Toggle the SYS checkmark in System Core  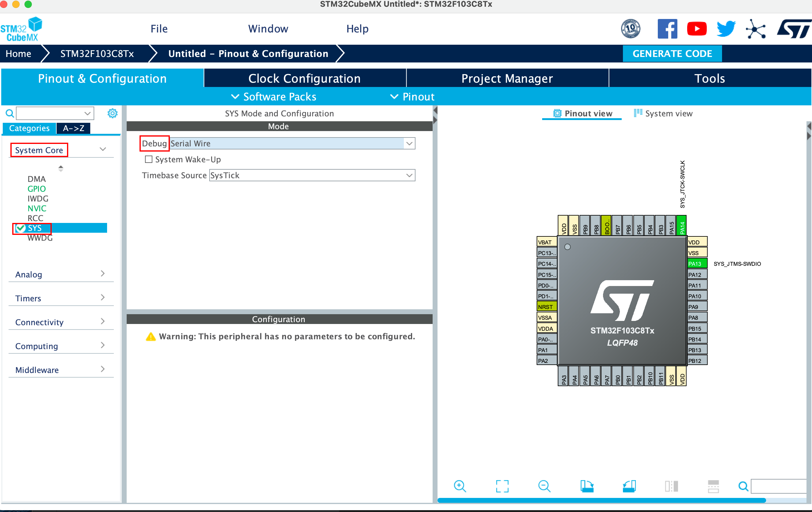[20, 228]
